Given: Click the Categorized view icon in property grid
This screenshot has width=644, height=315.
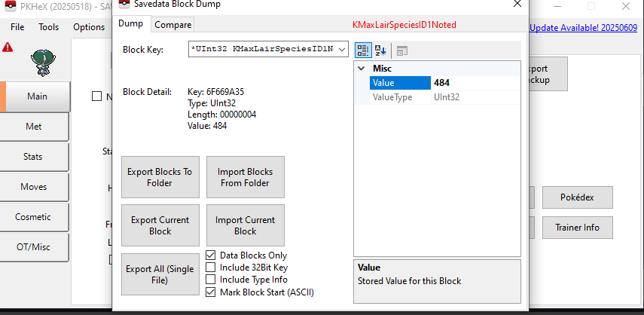Looking at the screenshot, I should [x=362, y=50].
